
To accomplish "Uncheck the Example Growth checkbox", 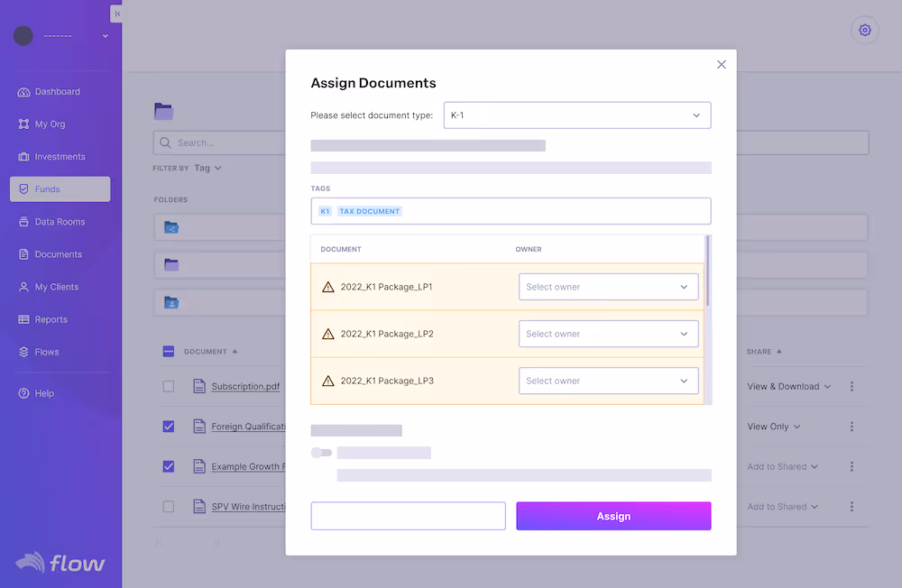I will (169, 466).
